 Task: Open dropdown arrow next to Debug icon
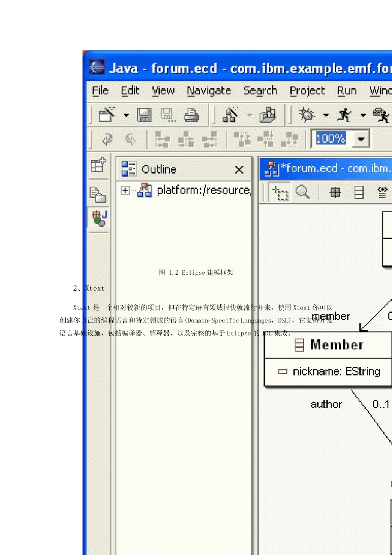point(326,116)
